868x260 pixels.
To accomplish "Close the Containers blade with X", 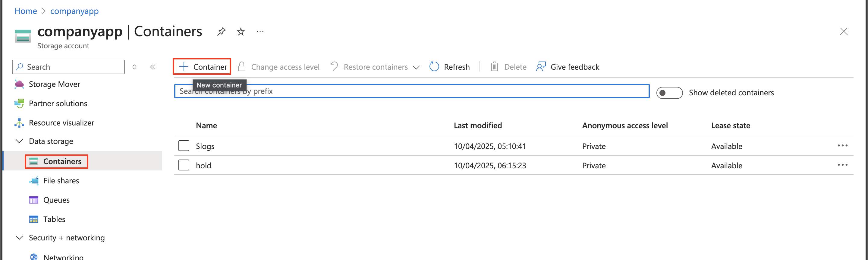I will [843, 31].
